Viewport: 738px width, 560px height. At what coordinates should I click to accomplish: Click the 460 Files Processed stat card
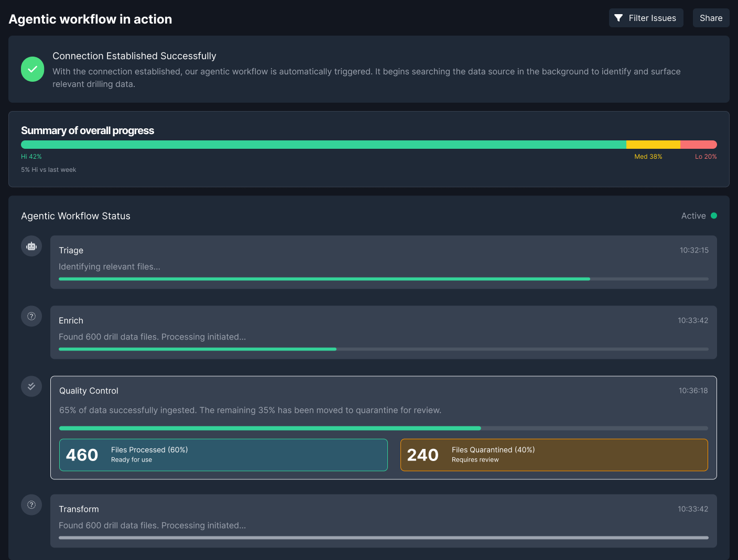[223, 455]
